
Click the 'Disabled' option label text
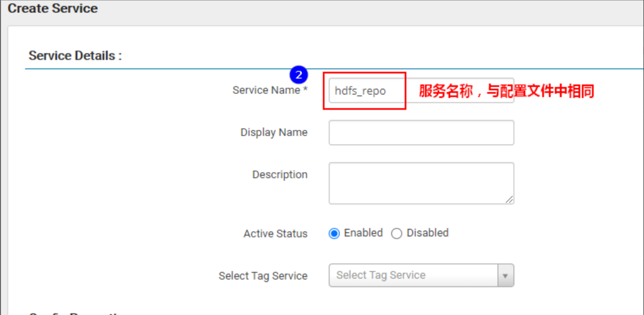427,233
